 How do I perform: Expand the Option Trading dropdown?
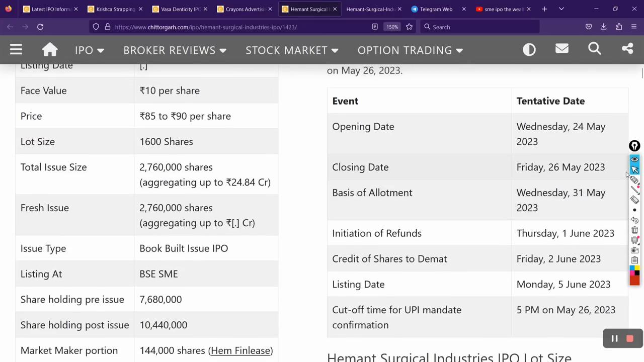click(410, 50)
